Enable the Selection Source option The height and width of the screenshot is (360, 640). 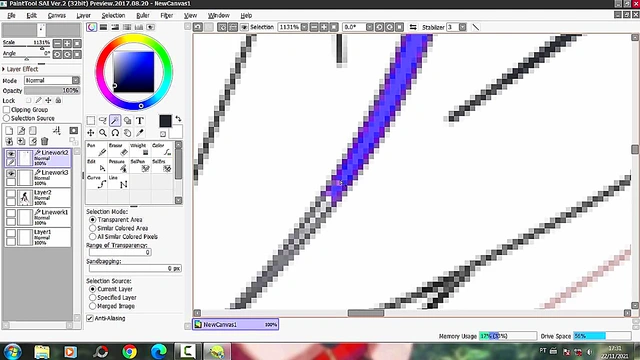7,118
